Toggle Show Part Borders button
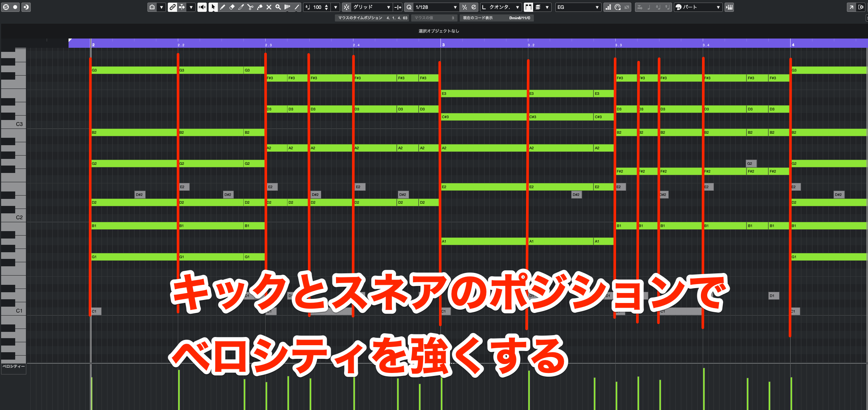 click(528, 7)
